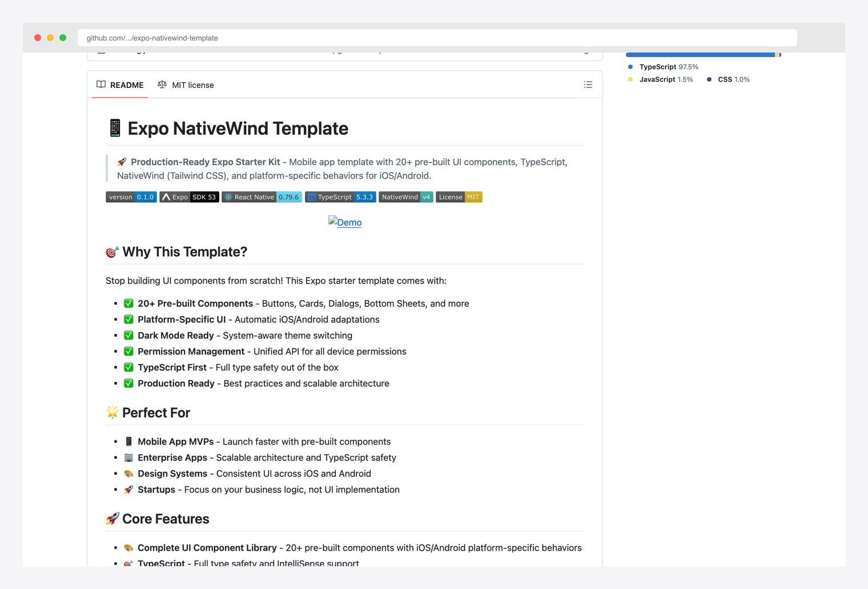The width and height of the screenshot is (868, 589).
Task: Open JavaScript 1.5% language link
Action: tap(660, 79)
